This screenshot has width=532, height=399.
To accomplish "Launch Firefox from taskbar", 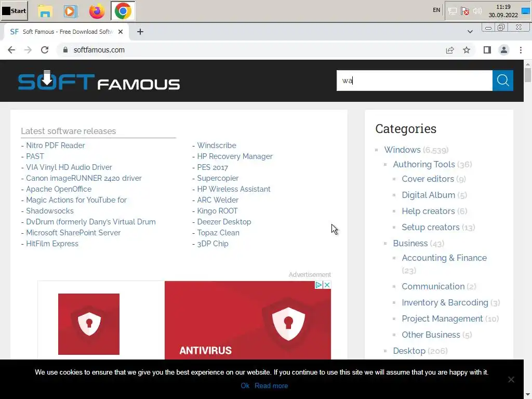I will click(x=97, y=11).
